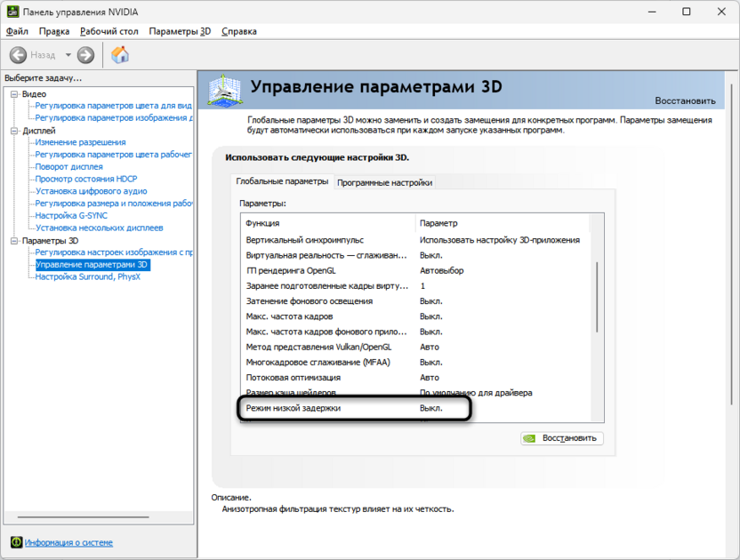Select the Видео category label

(34, 94)
